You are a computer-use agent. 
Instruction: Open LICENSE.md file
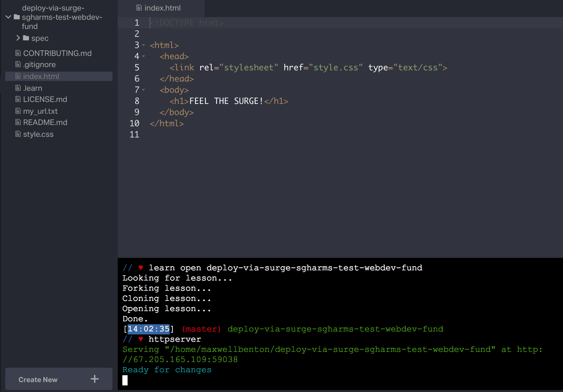[45, 99]
